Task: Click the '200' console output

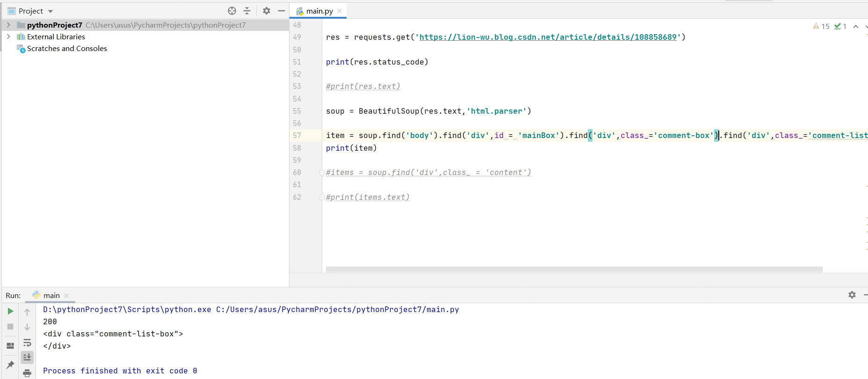Action: [x=50, y=322]
